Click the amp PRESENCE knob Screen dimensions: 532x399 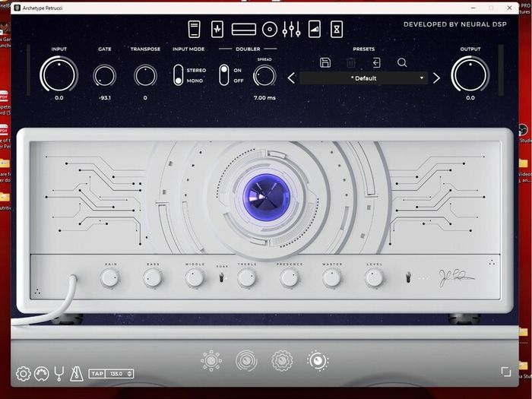290,278
